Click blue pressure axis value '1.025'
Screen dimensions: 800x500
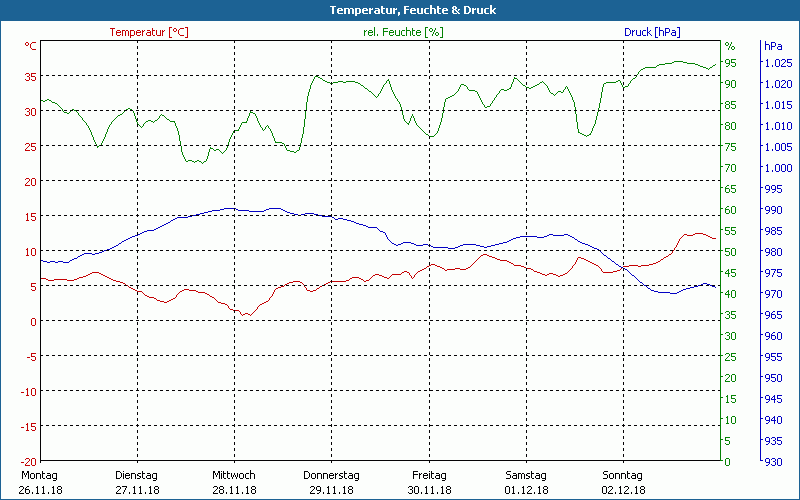(x=778, y=63)
